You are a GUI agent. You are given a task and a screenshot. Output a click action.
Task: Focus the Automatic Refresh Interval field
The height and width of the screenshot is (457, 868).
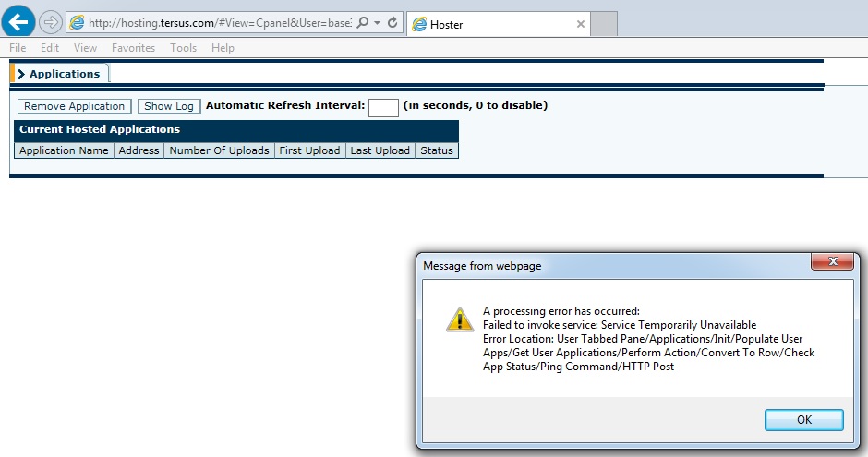(383, 108)
